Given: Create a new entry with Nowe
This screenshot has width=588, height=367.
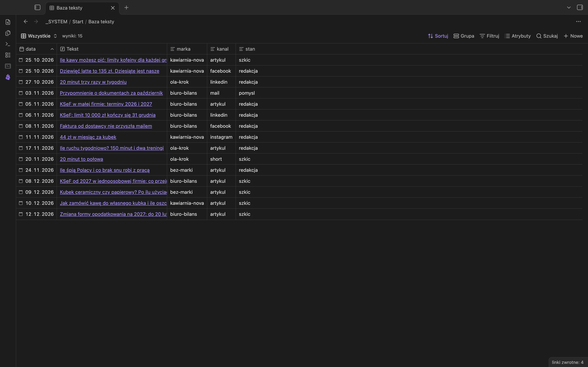Looking at the screenshot, I should [x=573, y=36].
